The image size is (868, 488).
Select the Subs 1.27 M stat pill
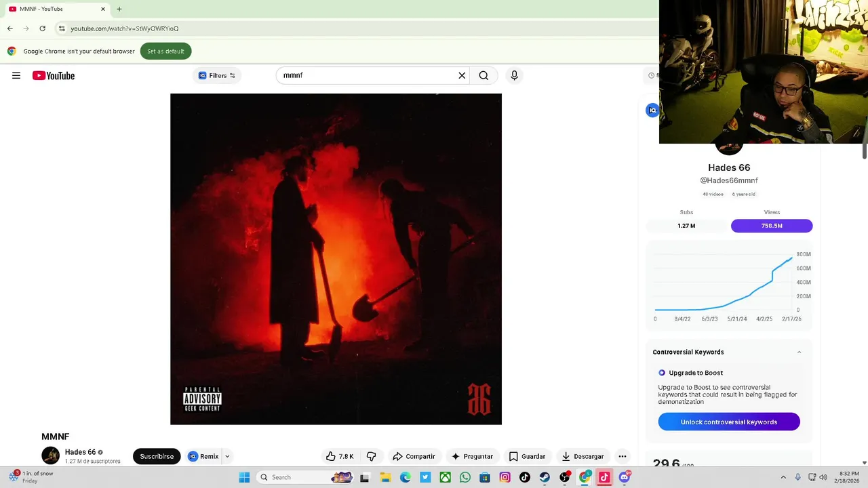click(x=686, y=226)
